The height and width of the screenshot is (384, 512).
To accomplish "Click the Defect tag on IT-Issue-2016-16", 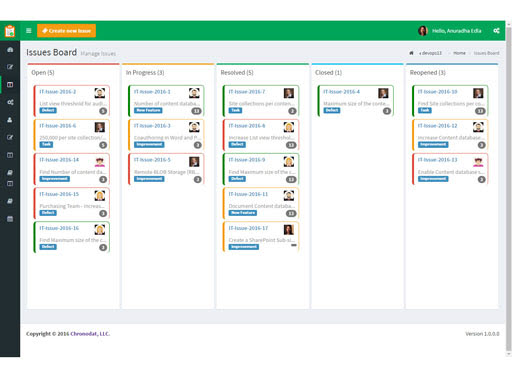I will [x=48, y=247].
